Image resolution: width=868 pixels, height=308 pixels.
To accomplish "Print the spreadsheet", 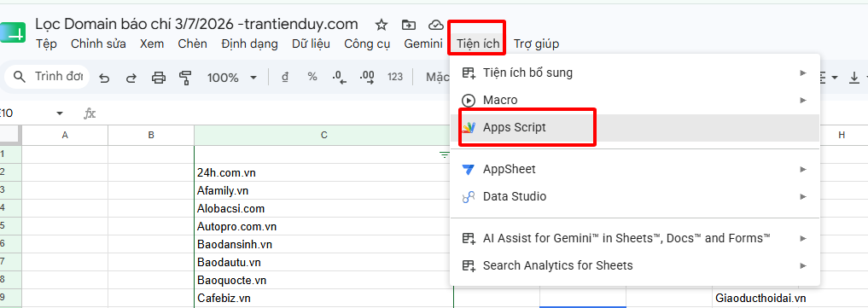I will coord(158,78).
